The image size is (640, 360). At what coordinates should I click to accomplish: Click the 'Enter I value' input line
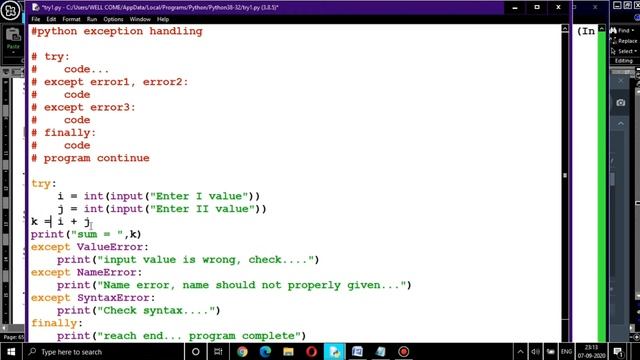pos(158,196)
